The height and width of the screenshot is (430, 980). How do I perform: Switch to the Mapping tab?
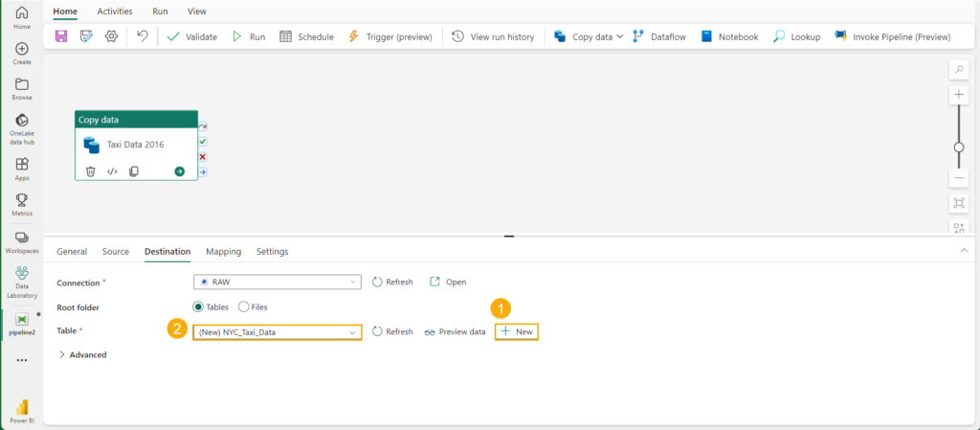tap(223, 251)
